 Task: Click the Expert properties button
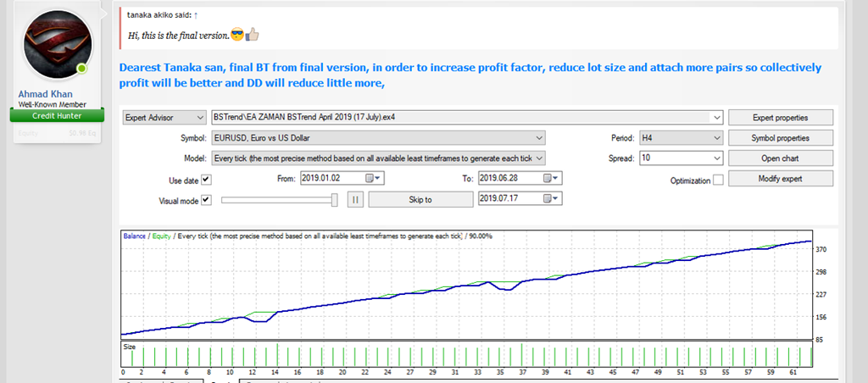781,117
